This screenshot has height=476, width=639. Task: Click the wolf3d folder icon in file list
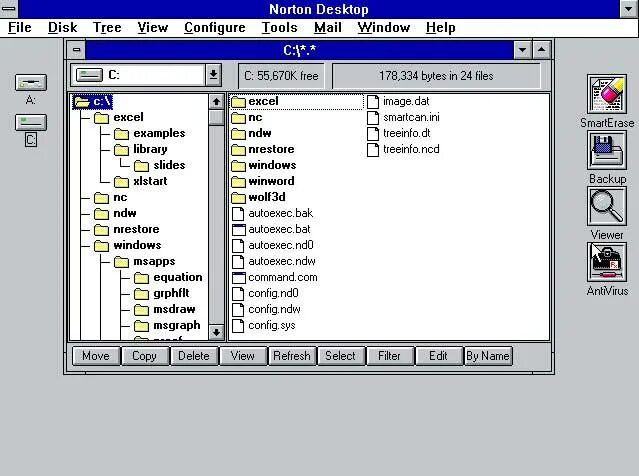coord(238,198)
